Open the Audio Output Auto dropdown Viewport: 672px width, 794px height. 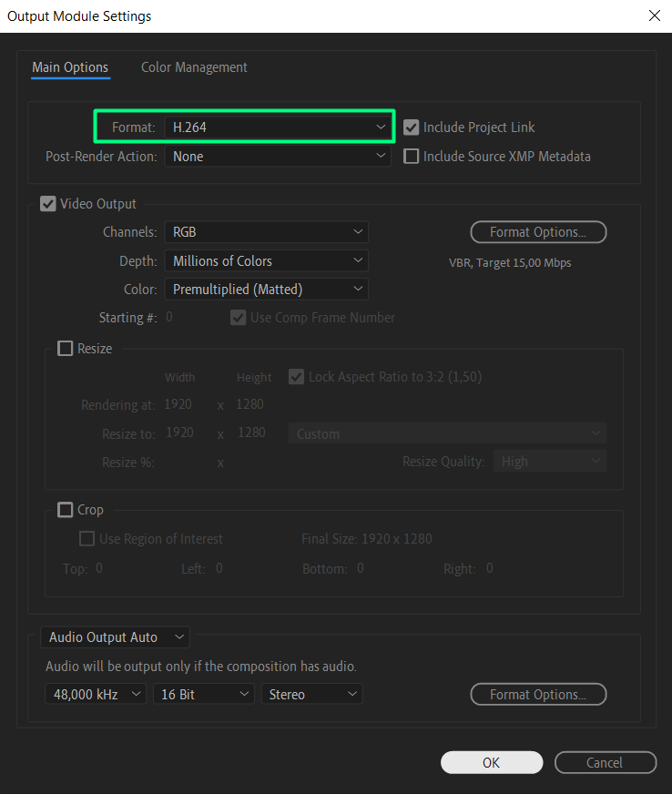[116, 637]
